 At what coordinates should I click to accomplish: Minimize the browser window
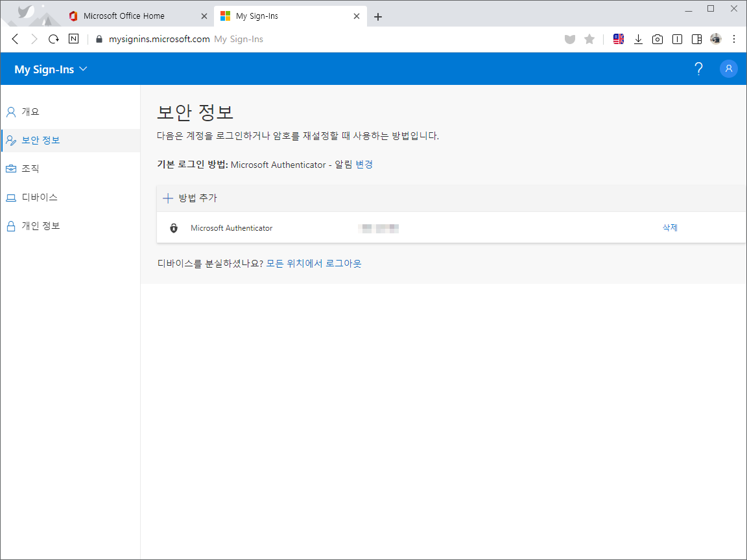[689, 10]
